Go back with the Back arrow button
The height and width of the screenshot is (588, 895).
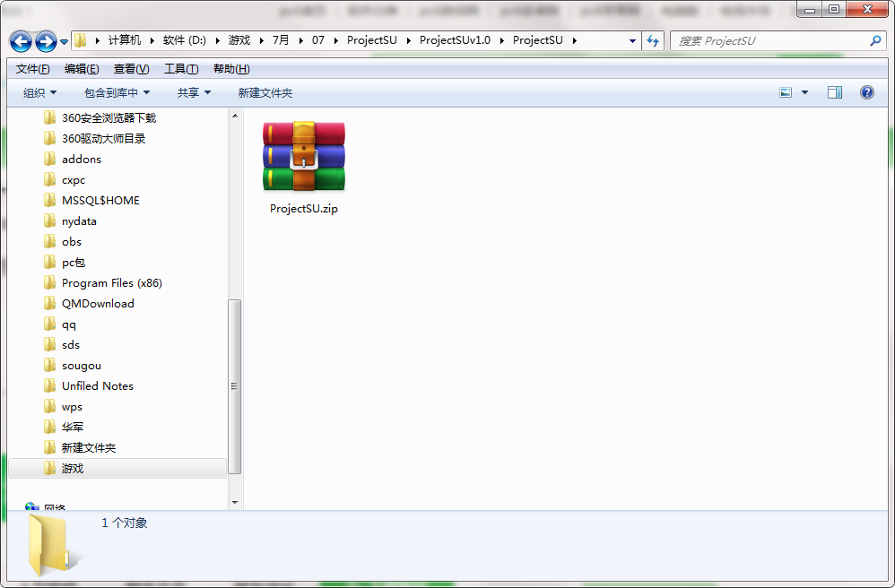(22, 41)
